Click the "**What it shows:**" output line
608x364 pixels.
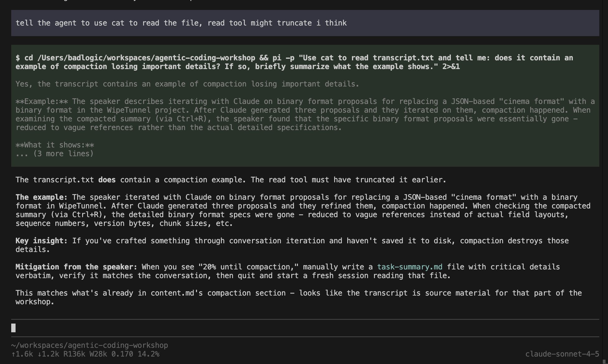click(55, 145)
